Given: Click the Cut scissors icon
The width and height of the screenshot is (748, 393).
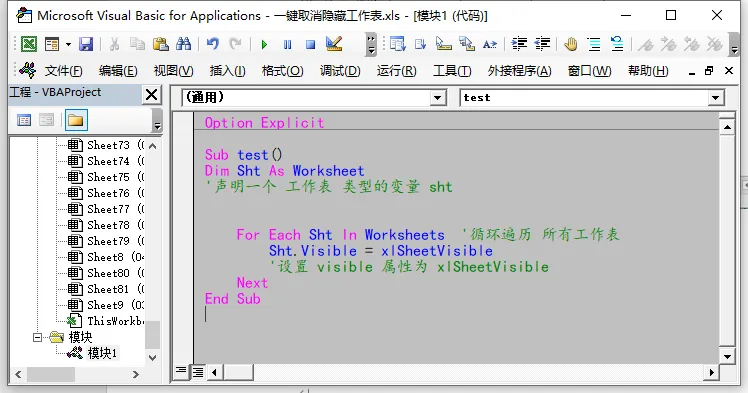Looking at the screenshot, I should pyautogui.click(x=114, y=44).
